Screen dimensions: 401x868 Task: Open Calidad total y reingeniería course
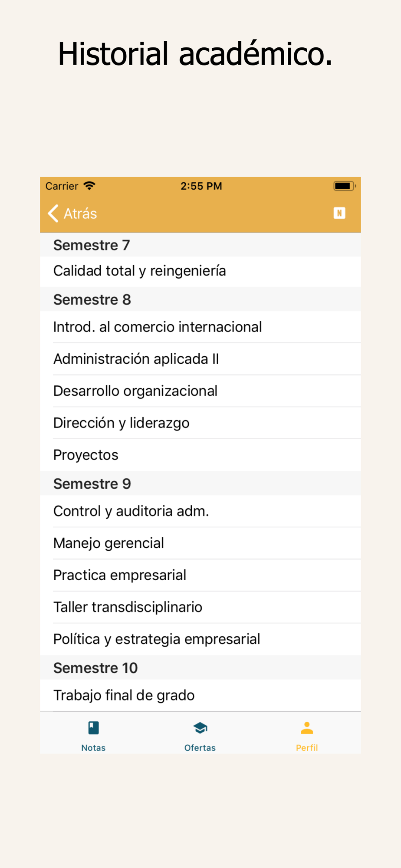coord(200,271)
